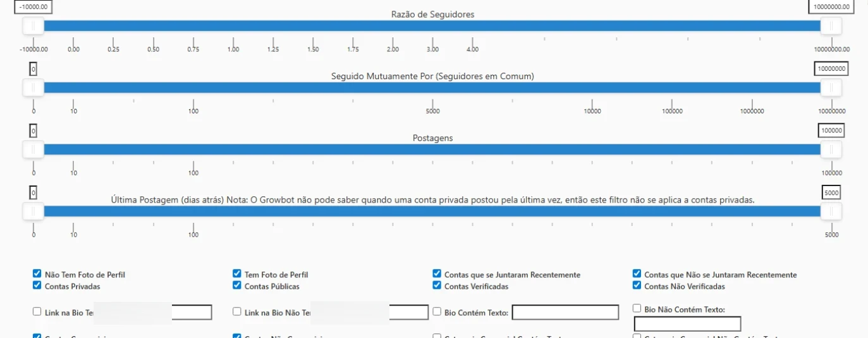This screenshot has height=338, width=868.
Task: Uncheck Contas Verificadas option
Action: tap(437, 285)
